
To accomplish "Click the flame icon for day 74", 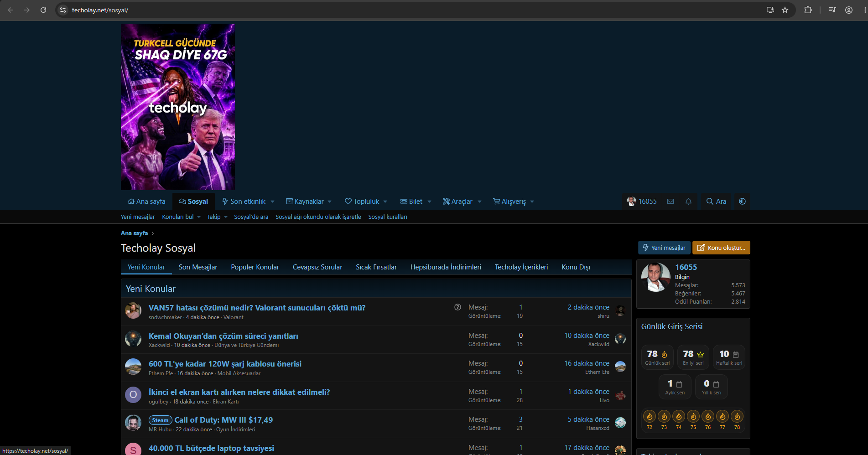I will click(x=679, y=416).
